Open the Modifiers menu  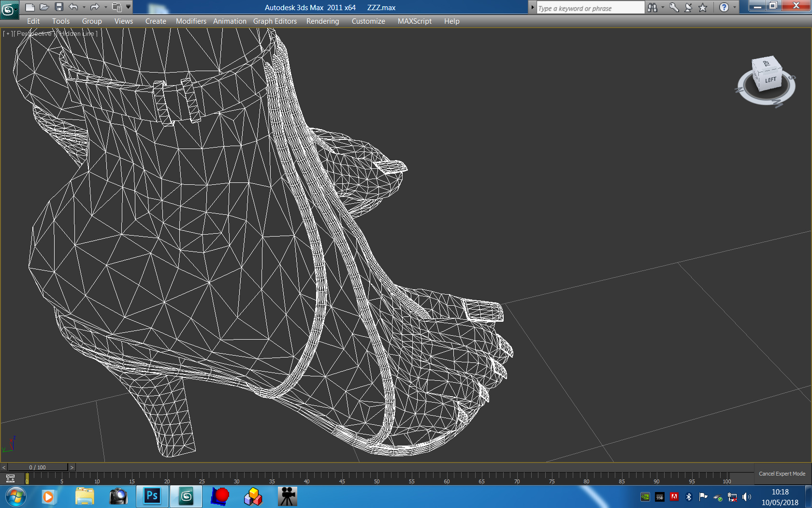[x=191, y=21]
